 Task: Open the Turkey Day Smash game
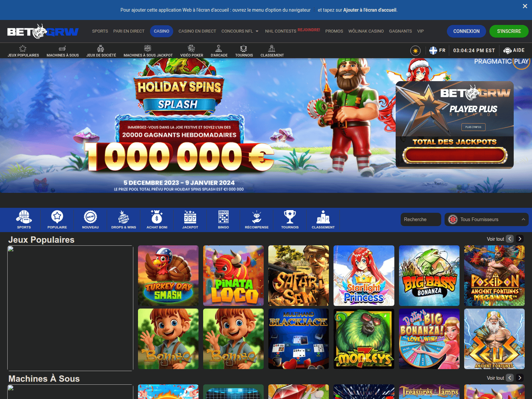pos(168,276)
